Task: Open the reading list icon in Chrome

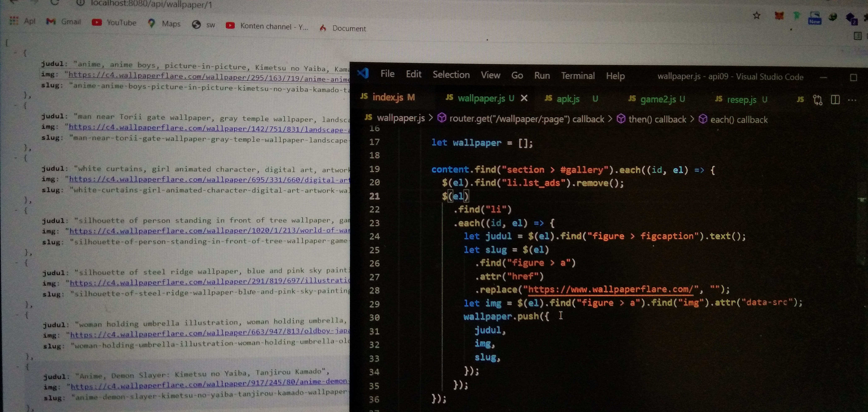Action: tap(858, 36)
